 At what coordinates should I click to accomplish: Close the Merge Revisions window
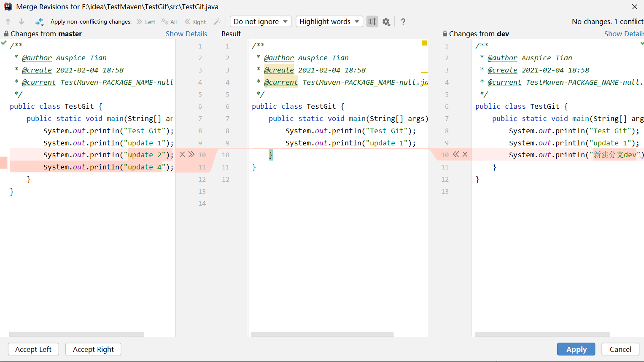635,7
